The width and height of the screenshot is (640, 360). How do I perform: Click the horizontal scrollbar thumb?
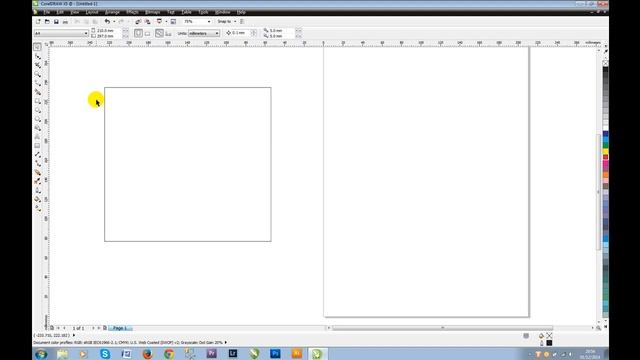442,328
